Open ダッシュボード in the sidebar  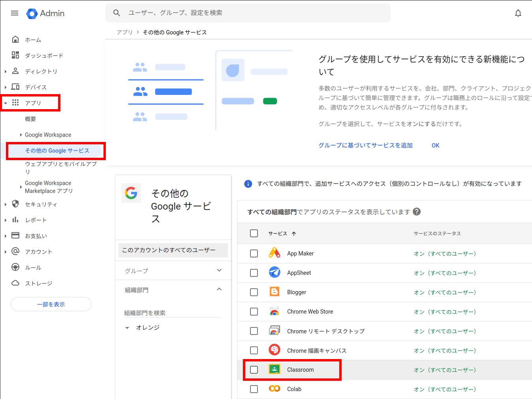point(44,55)
